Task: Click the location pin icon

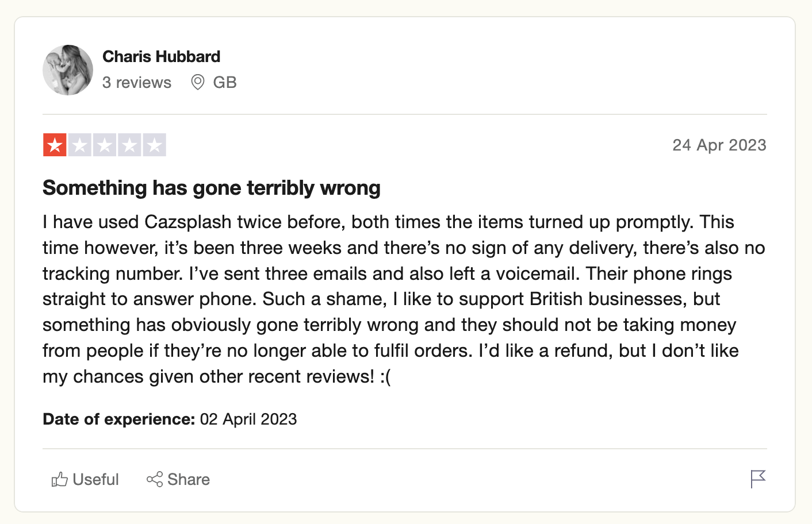Action: coord(197,82)
